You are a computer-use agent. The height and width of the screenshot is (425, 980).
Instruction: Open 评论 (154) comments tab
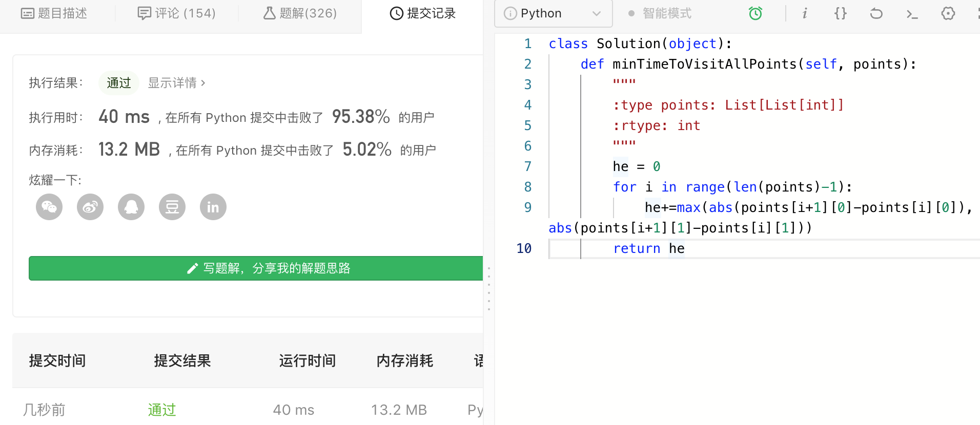click(177, 13)
